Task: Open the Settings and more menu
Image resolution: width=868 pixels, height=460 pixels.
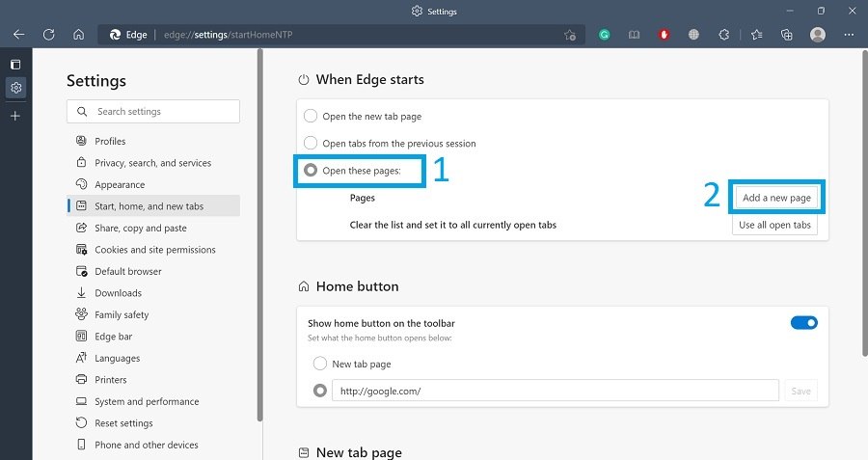Action: [x=848, y=35]
